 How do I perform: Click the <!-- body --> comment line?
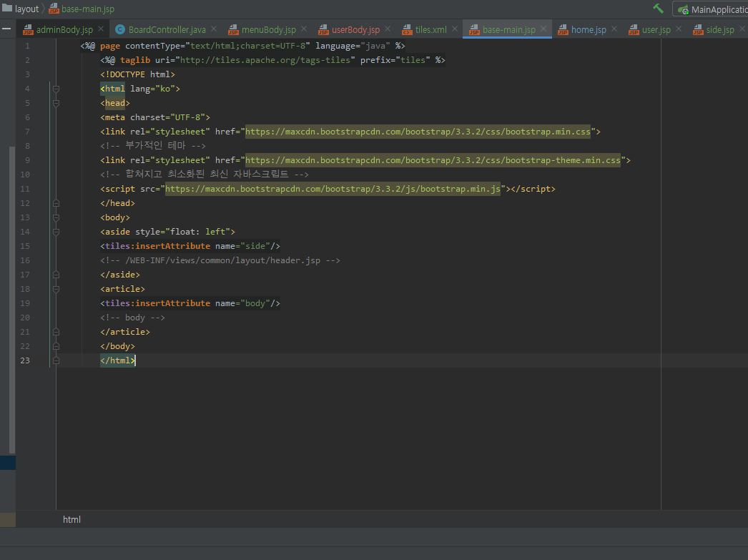point(132,318)
